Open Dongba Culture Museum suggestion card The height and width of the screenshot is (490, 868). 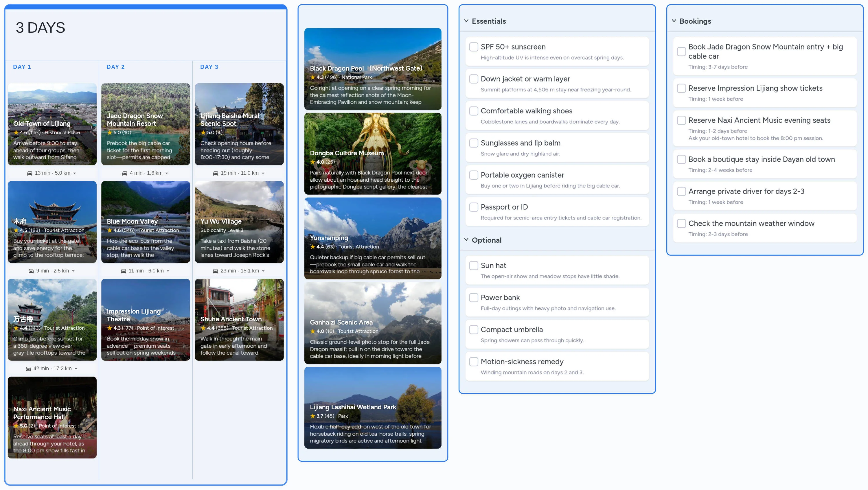[x=373, y=154]
